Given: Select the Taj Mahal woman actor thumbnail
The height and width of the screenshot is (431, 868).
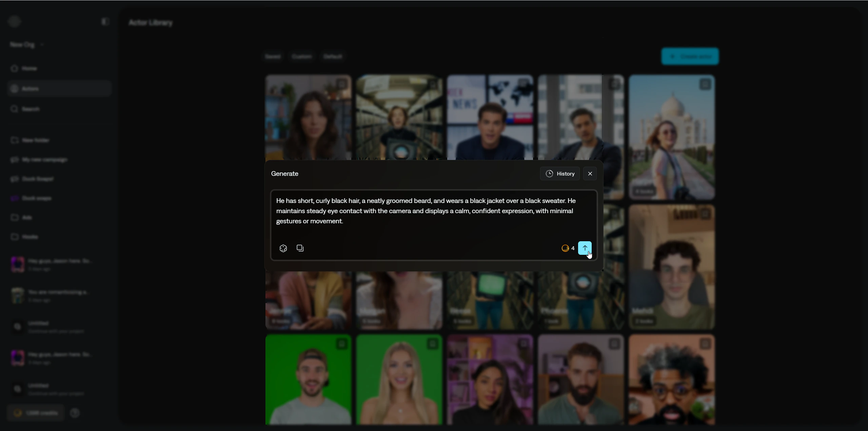Looking at the screenshot, I should (x=672, y=137).
